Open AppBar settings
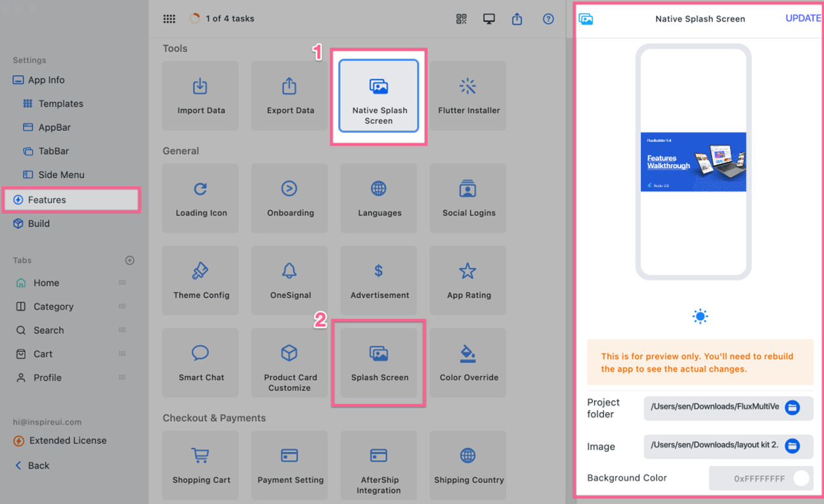 pyautogui.click(x=47, y=127)
